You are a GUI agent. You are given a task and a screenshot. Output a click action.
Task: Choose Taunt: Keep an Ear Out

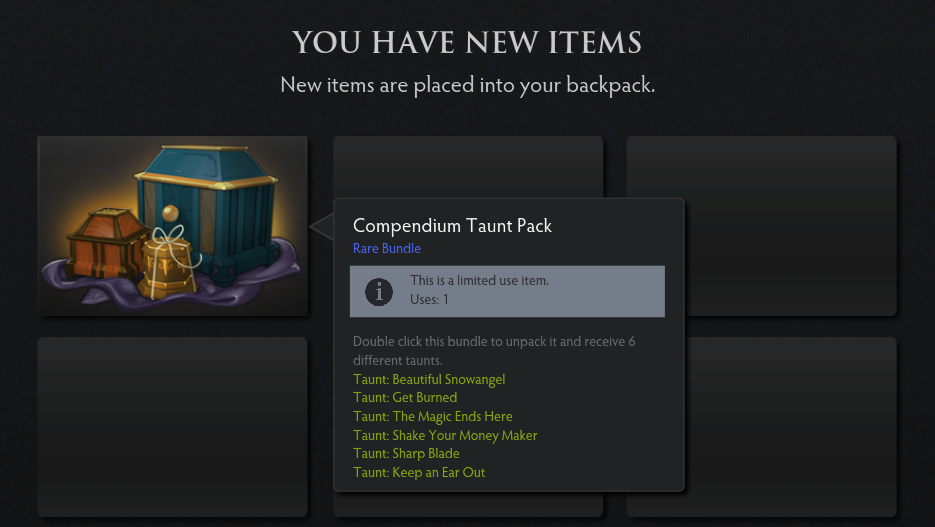coord(419,472)
